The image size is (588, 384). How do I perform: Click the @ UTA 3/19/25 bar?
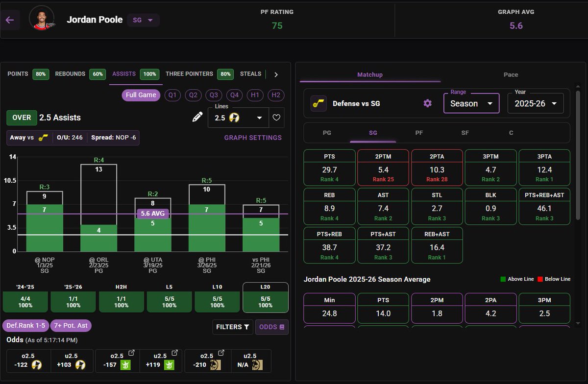click(152, 224)
